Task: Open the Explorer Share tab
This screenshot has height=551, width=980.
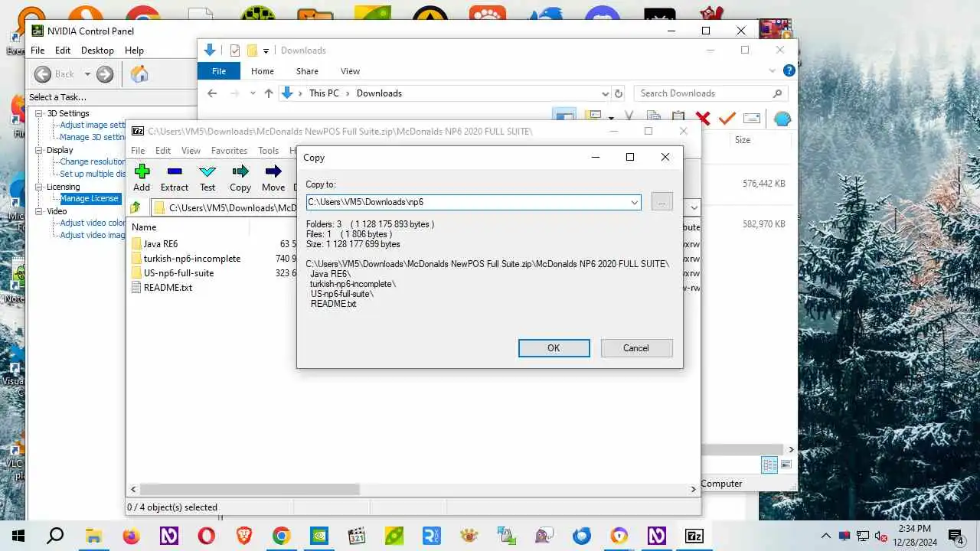Action: click(x=307, y=71)
